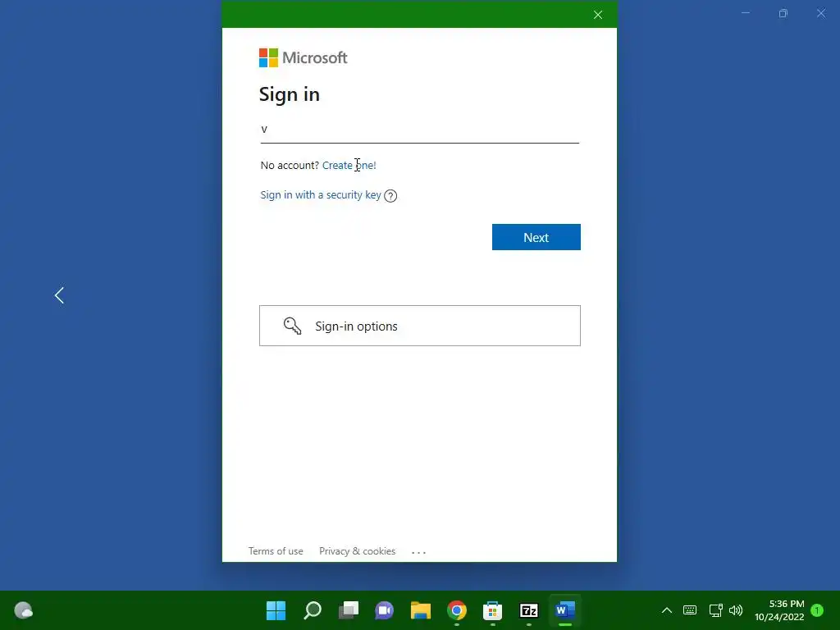The height and width of the screenshot is (630, 840).
Task: Switch to Google Chrome on taskbar
Action: 456,610
